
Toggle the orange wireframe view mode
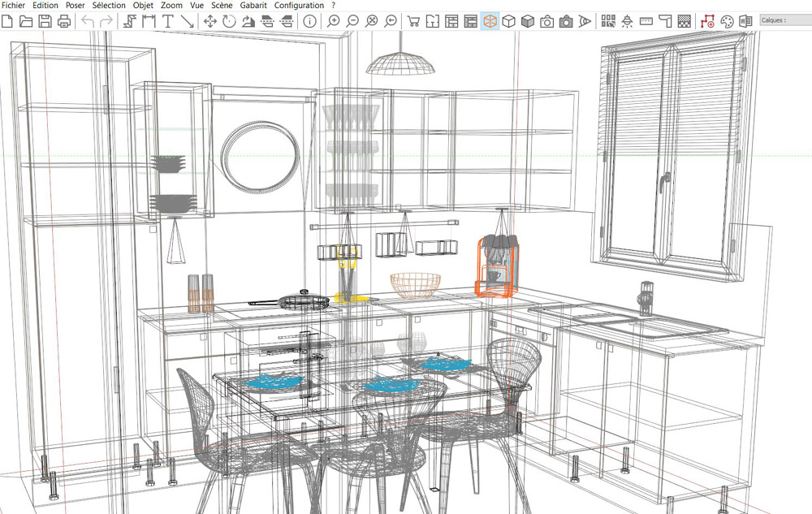click(x=490, y=21)
